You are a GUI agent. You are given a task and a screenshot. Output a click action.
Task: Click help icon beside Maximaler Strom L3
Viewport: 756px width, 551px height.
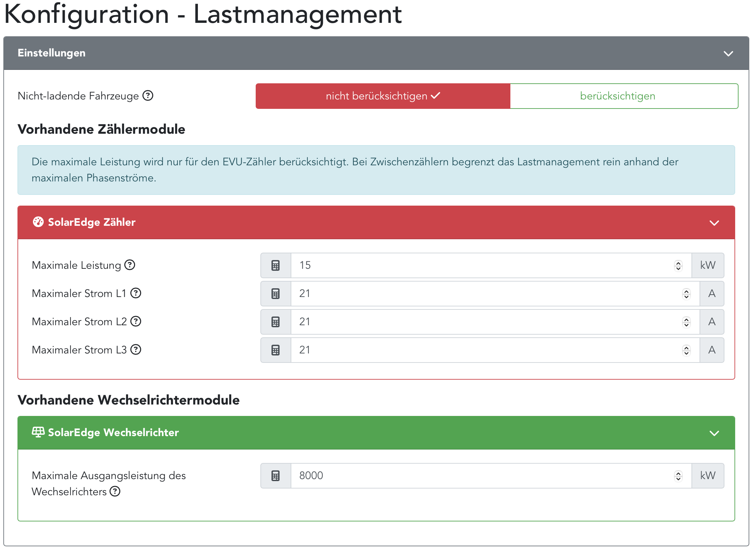pyautogui.click(x=136, y=350)
